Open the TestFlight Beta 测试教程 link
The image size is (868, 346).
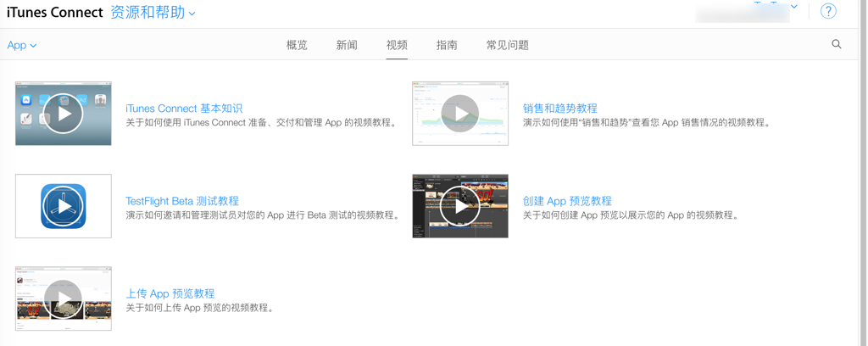(x=182, y=201)
